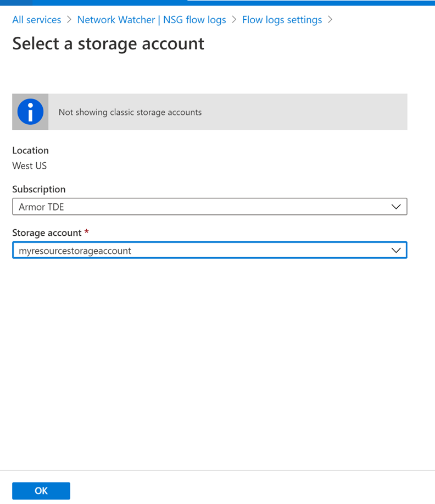The width and height of the screenshot is (435, 504).
Task: Click the West US location value
Action: pyautogui.click(x=29, y=165)
